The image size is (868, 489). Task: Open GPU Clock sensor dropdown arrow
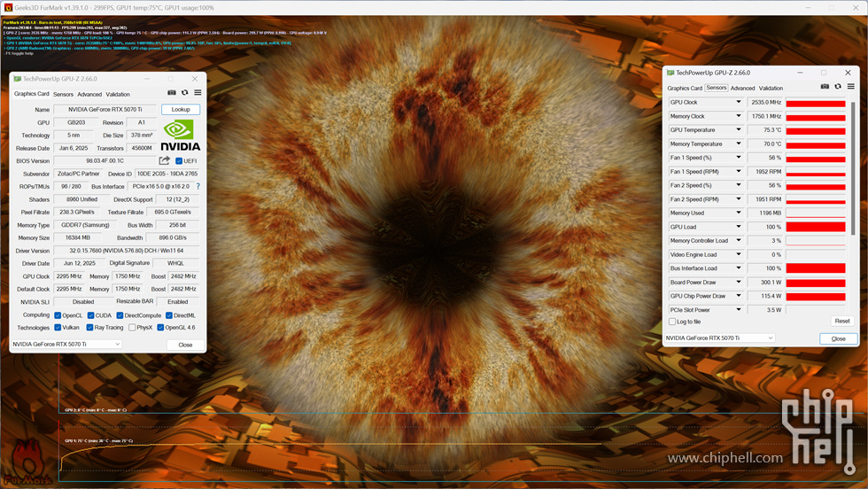pyautogui.click(x=738, y=102)
